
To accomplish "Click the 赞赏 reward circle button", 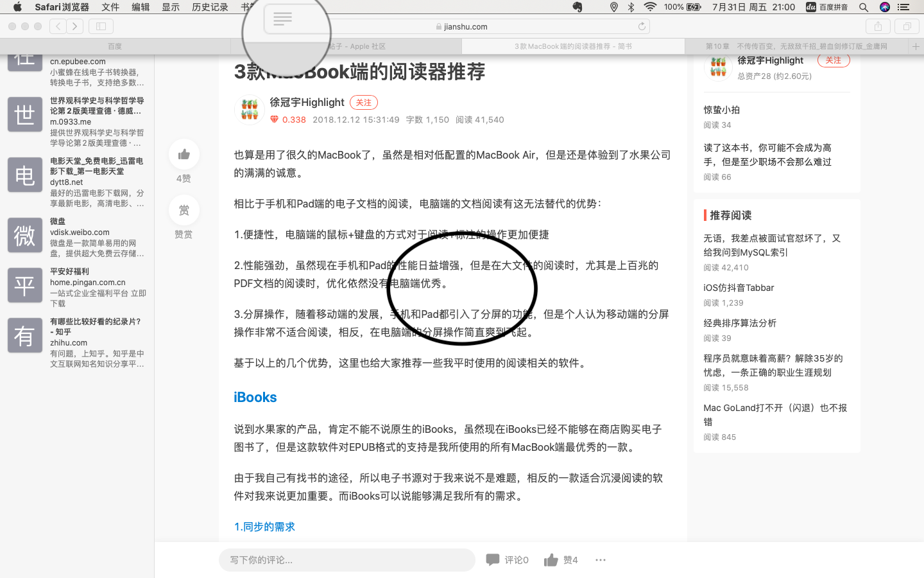I will 184,210.
